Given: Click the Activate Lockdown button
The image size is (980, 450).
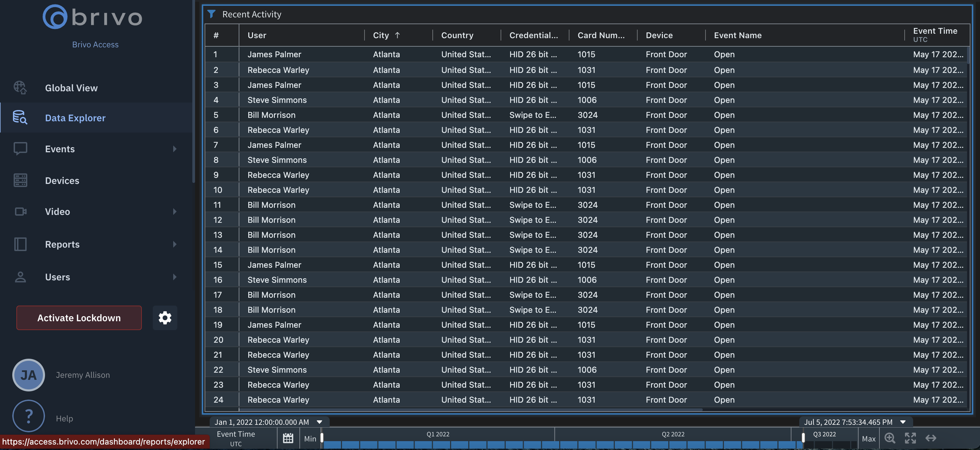Looking at the screenshot, I should point(79,318).
